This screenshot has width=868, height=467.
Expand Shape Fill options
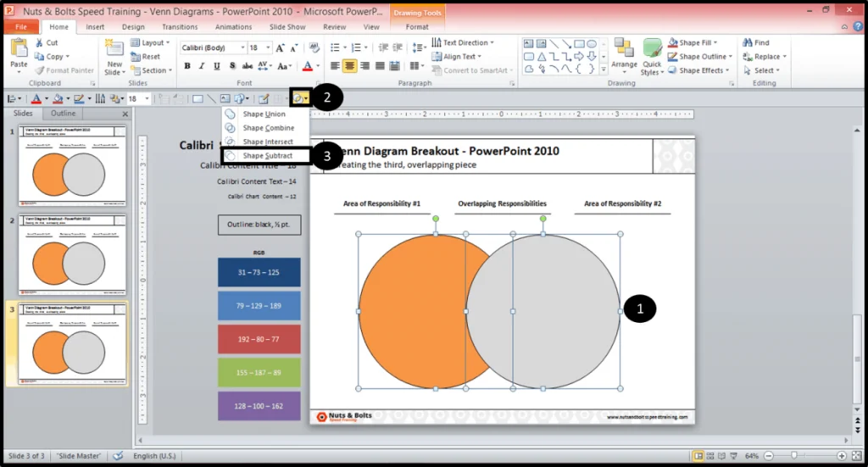(x=693, y=42)
